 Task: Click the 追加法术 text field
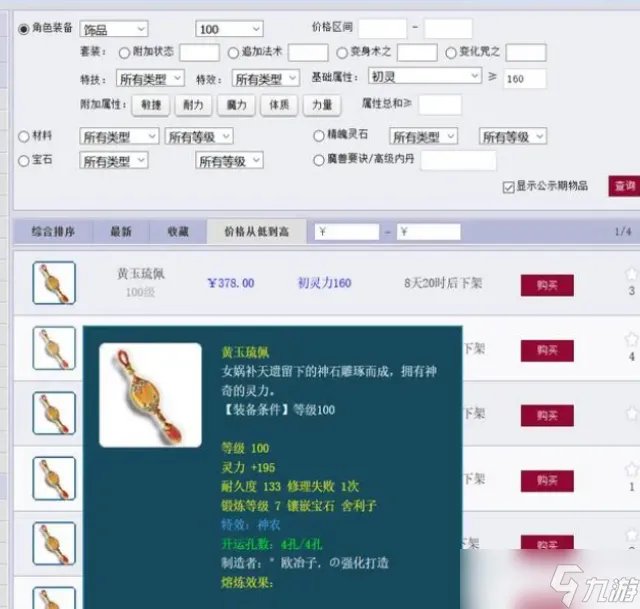pos(308,53)
